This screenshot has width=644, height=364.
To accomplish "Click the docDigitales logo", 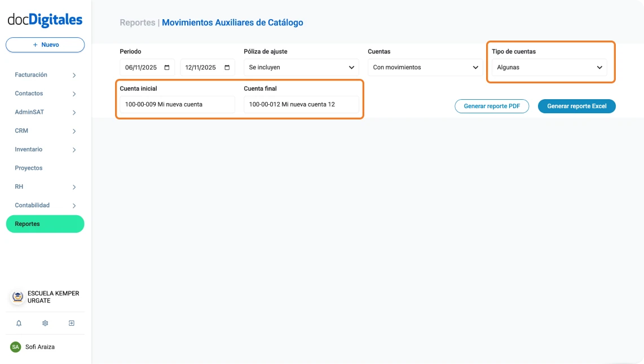I will [45, 19].
